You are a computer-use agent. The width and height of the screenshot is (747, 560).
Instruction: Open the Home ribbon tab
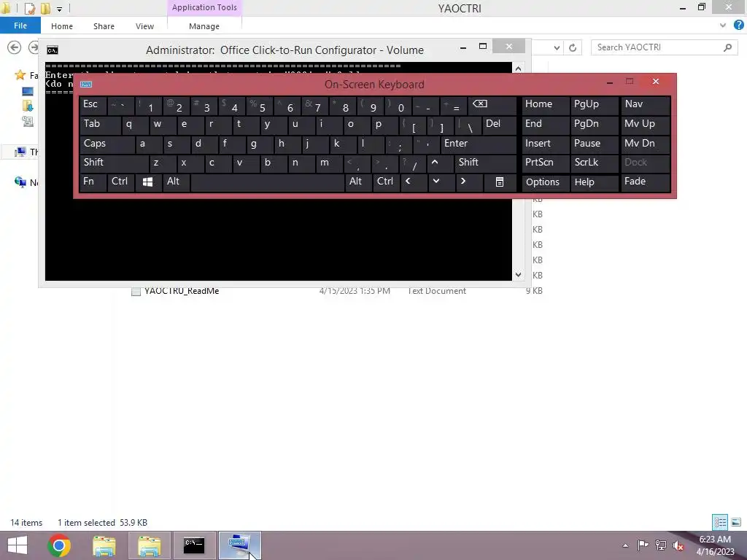62,26
